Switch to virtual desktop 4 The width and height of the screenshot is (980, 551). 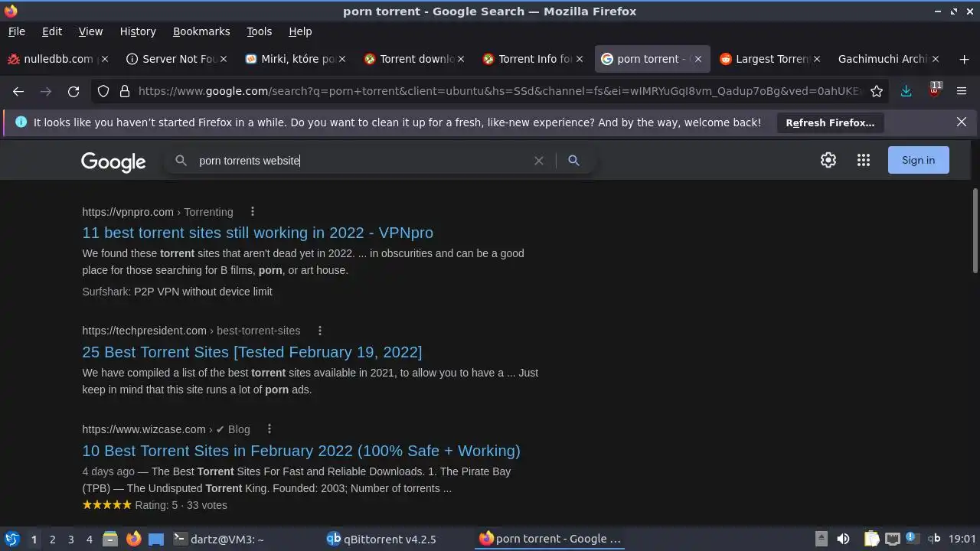[x=89, y=539]
